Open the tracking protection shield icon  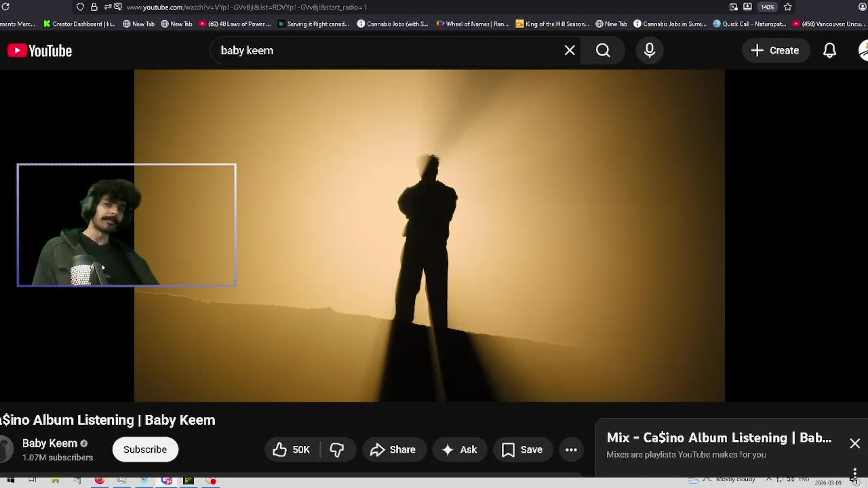(x=80, y=7)
